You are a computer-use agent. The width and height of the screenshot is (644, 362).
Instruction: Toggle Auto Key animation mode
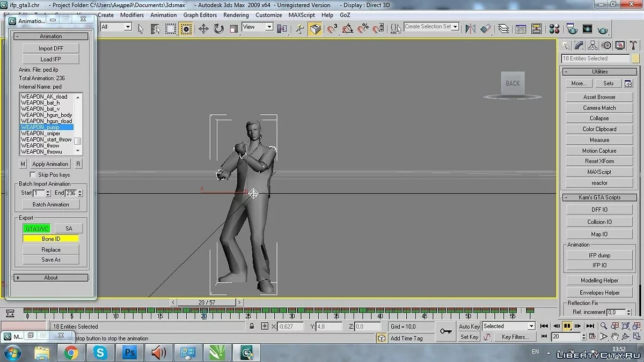click(469, 326)
